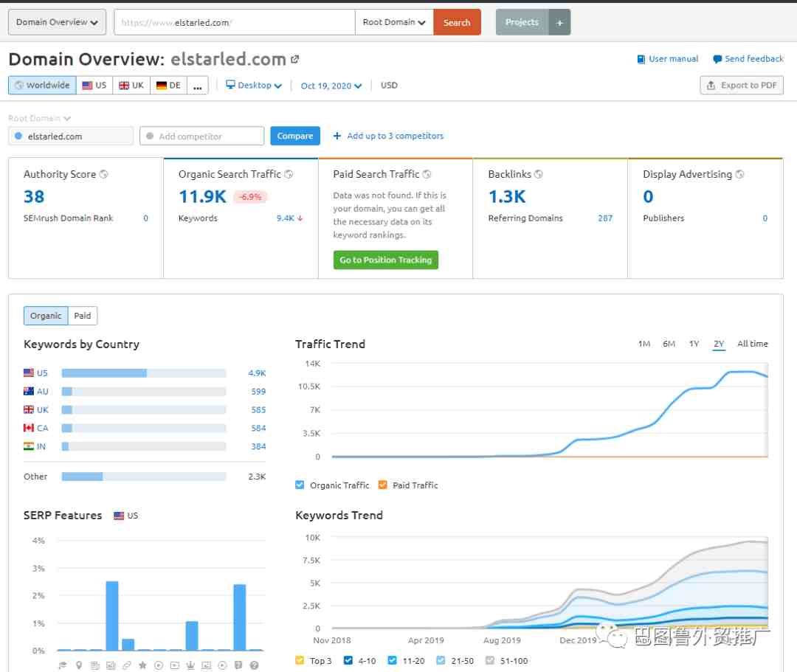This screenshot has width=797, height=672.
Task: Click the plus icon before Add competitors
Action: pos(337,136)
